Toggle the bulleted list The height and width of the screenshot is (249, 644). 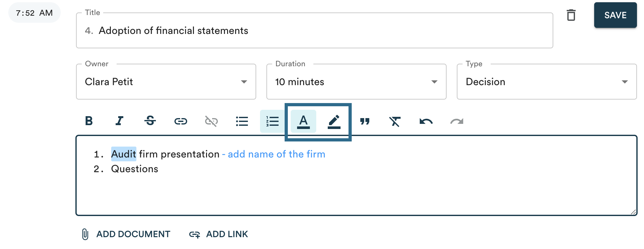[242, 121]
